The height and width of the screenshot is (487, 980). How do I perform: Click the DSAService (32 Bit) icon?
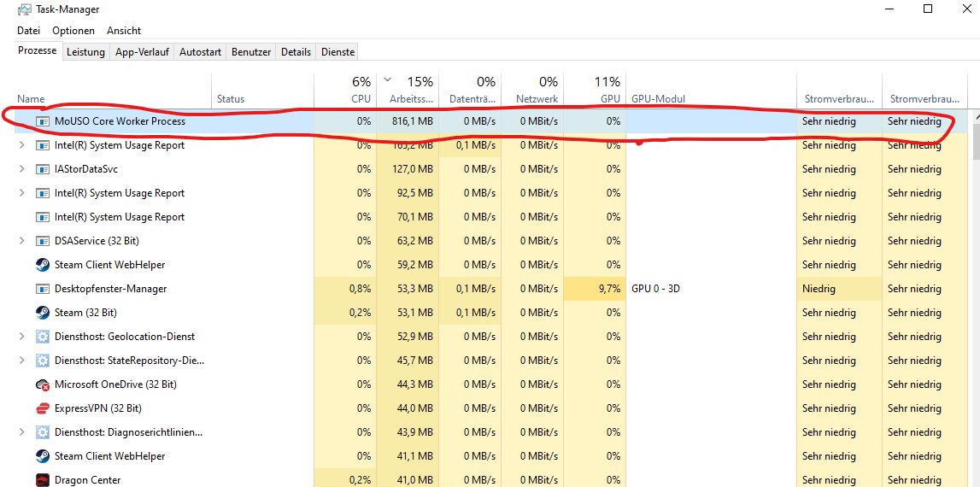[43, 241]
